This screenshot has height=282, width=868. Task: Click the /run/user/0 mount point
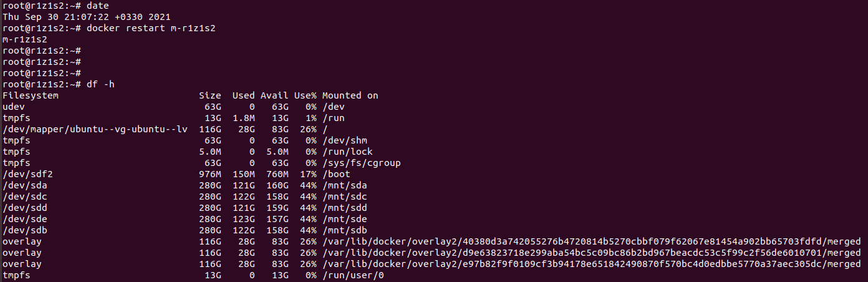pyautogui.click(x=353, y=275)
